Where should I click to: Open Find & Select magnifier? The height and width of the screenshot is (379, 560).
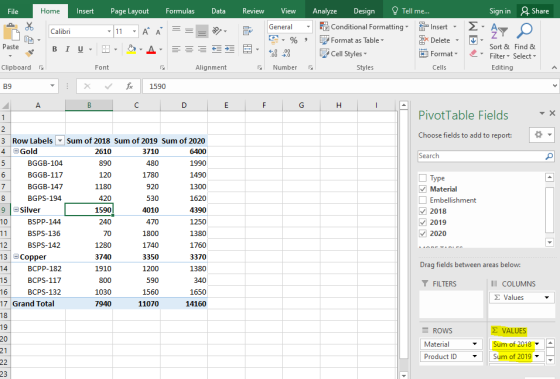[525, 41]
